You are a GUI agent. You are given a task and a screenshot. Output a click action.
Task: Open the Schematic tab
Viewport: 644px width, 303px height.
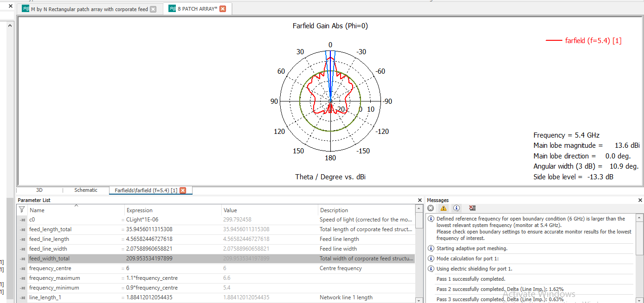[x=86, y=190]
